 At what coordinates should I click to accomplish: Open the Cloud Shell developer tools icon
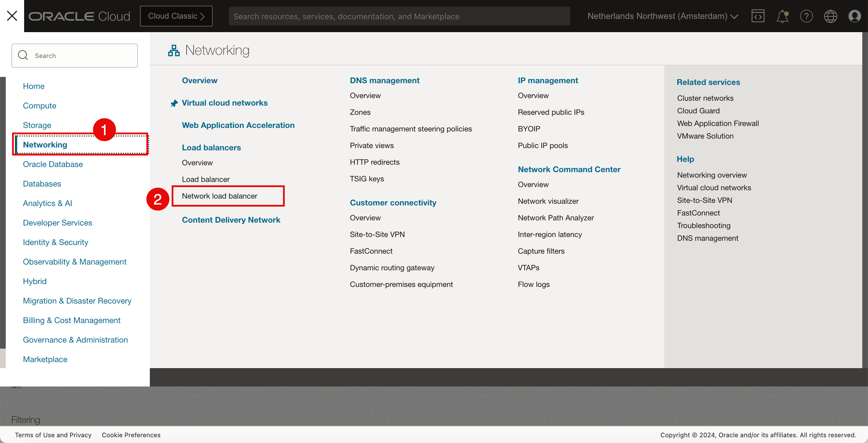[757, 16]
